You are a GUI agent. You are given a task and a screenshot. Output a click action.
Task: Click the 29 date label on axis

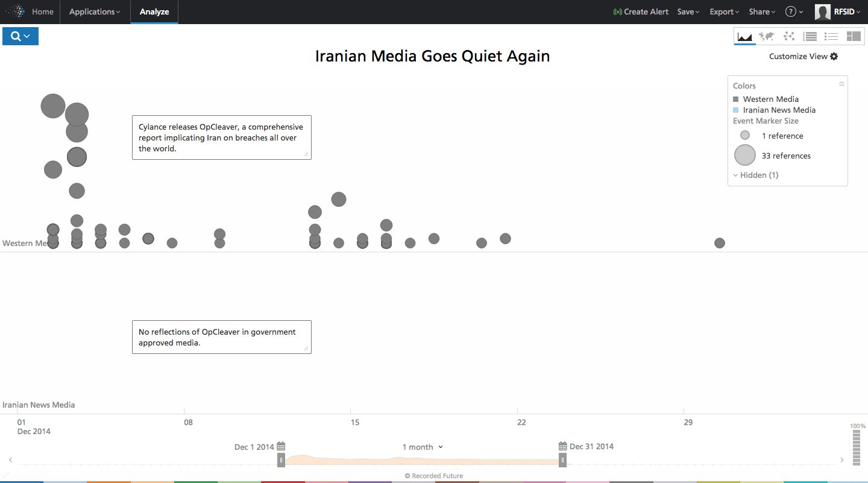(688, 422)
